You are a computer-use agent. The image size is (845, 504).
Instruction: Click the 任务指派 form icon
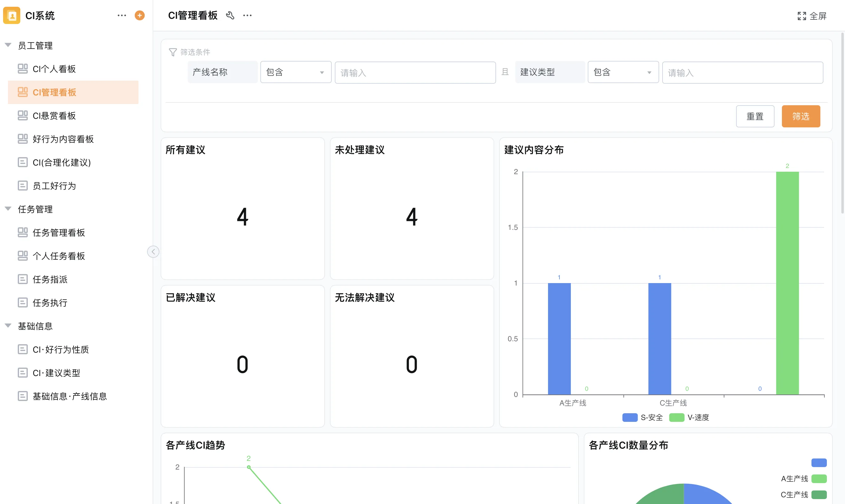(x=22, y=279)
